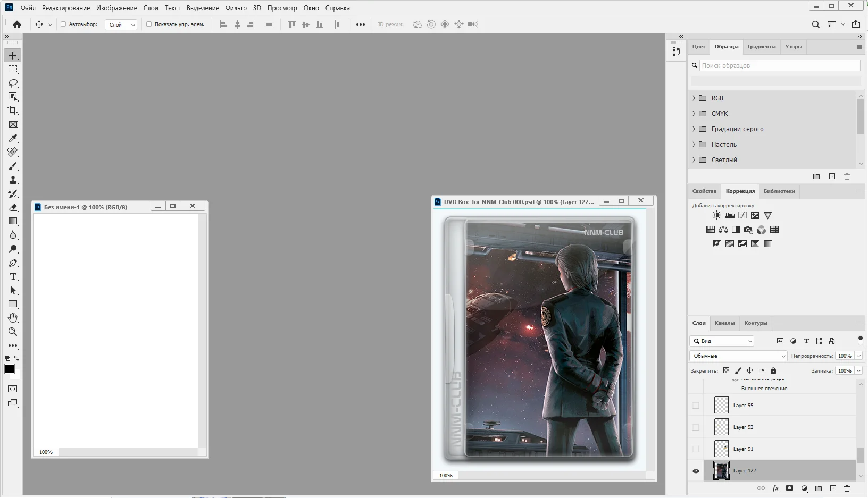Select the Eyedropper tool

[x=13, y=139]
